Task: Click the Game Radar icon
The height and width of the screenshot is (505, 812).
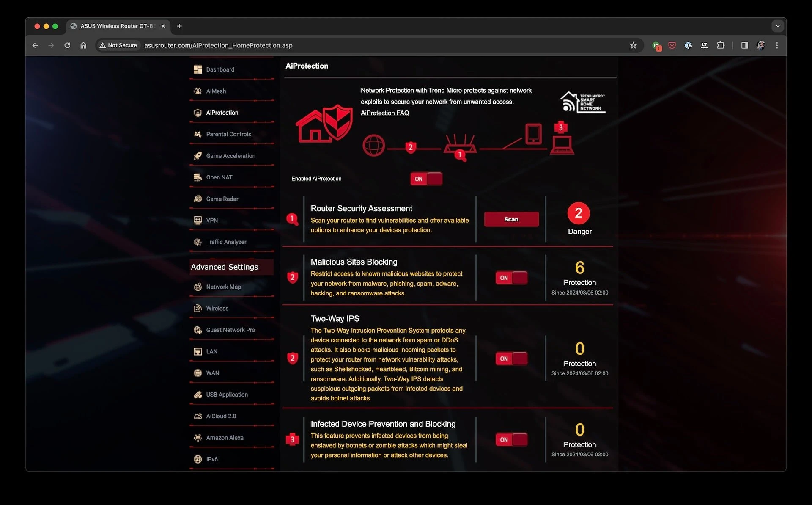Action: (x=198, y=199)
